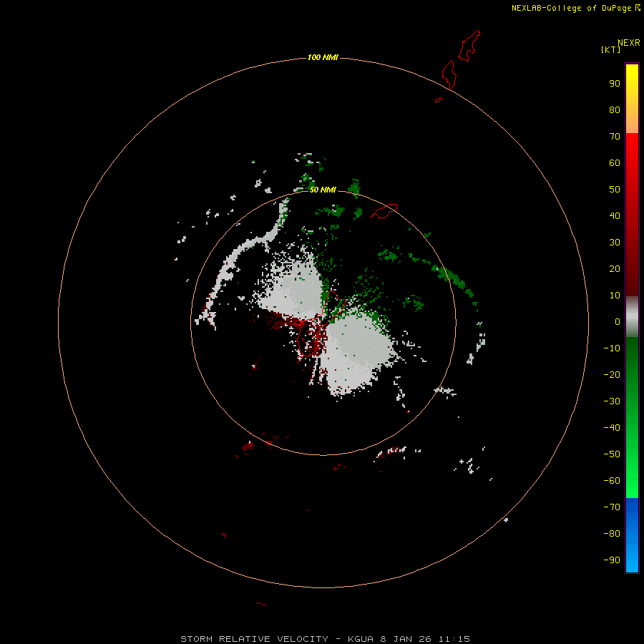
Task: Click the -30 value on the velocity scale
Action: click(x=612, y=401)
